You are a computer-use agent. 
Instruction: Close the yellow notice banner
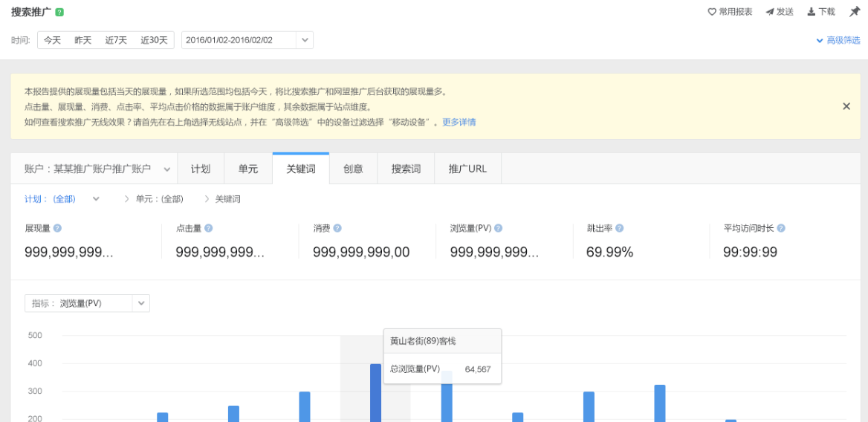point(846,106)
